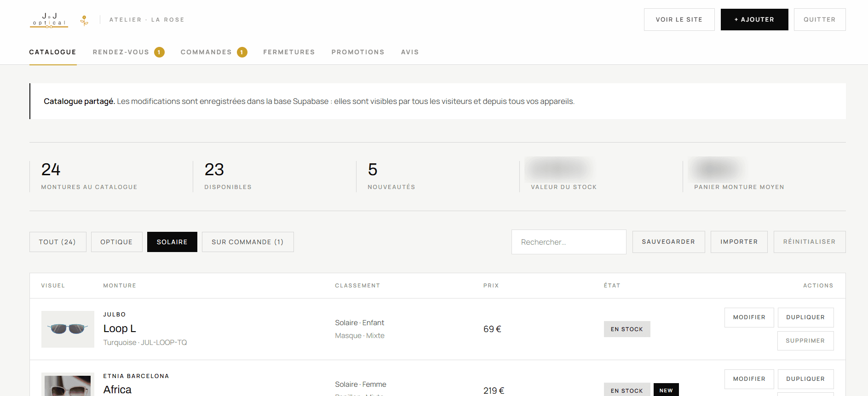The image size is (868, 396).
Task: Reveal the blurred Panier monture moyen value
Action: (717, 169)
